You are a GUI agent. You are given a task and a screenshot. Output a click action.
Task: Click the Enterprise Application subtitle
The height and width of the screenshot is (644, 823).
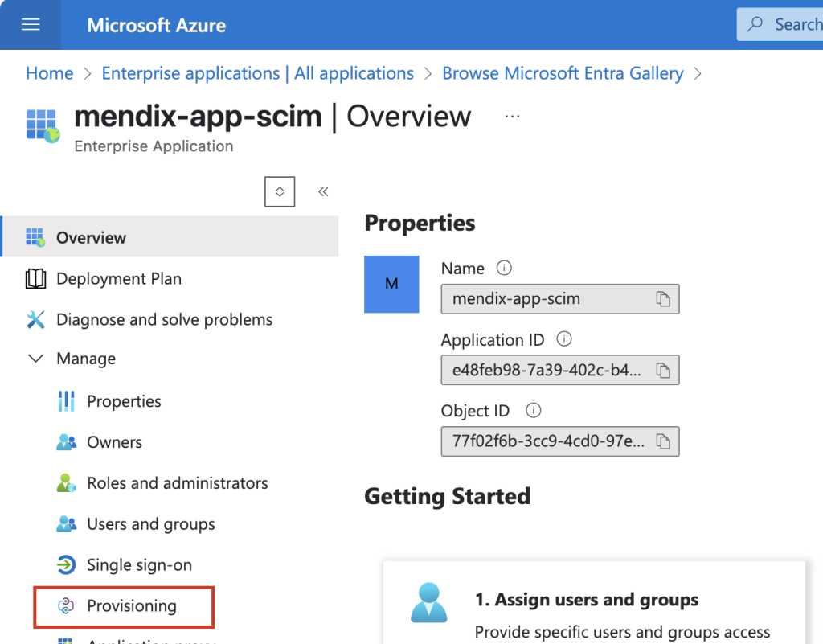154,146
